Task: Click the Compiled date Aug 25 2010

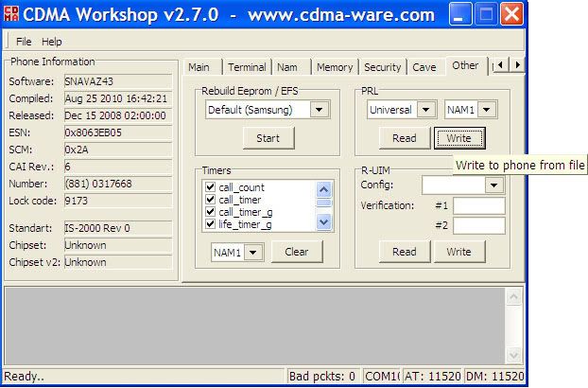Action: (x=118, y=98)
